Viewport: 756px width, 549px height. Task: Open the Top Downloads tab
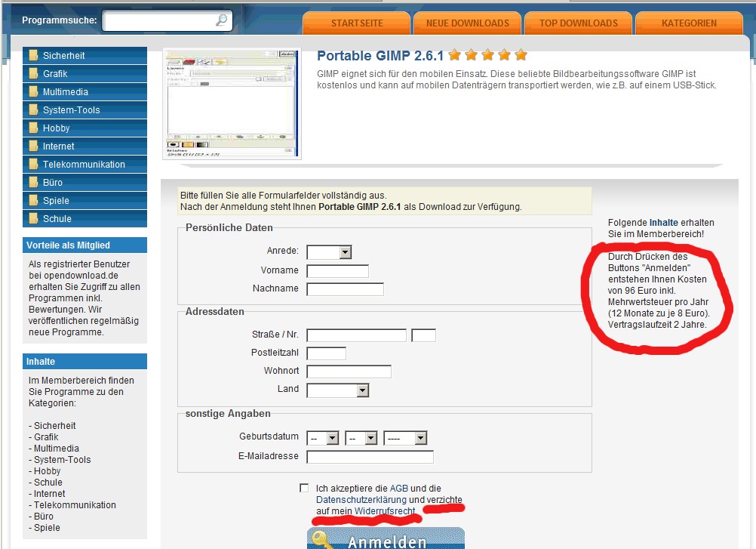(x=579, y=23)
